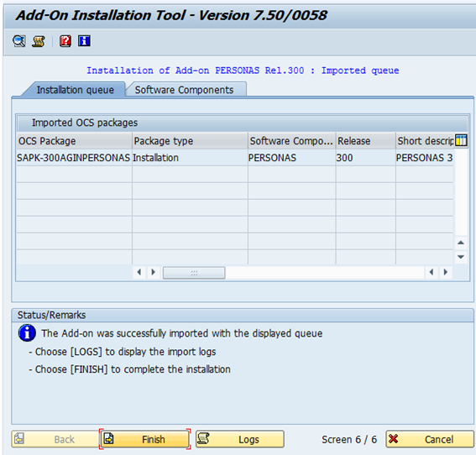Click the far-right scroll-right arrow of table
Screen dimensions: 476x455
(446, 272)
